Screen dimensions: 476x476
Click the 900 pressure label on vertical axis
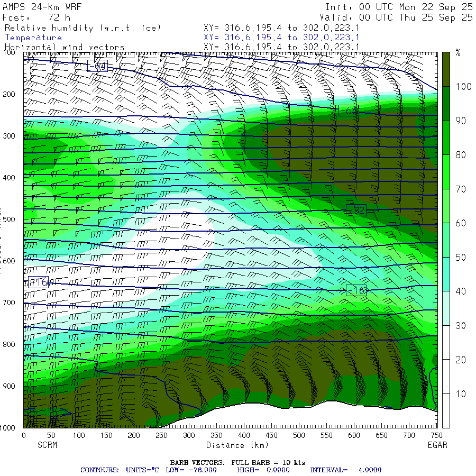[x=9, y=386]
